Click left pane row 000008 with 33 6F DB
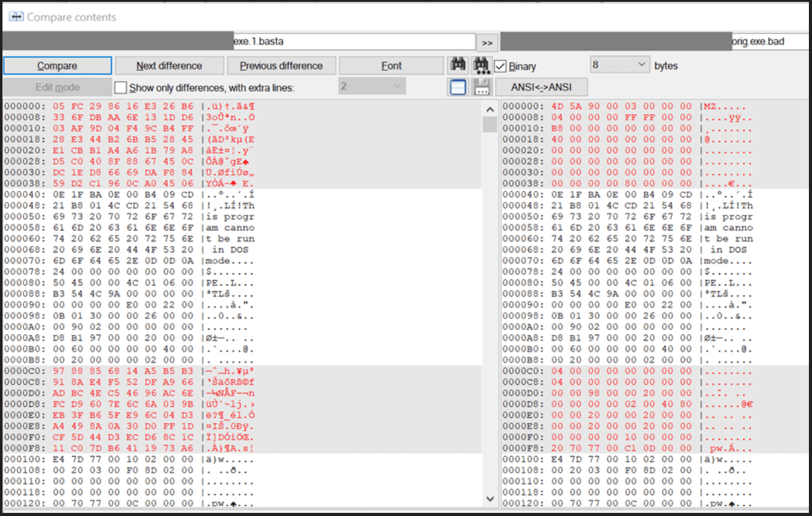Viewport: 812px width, 516px height. [130, 117]
